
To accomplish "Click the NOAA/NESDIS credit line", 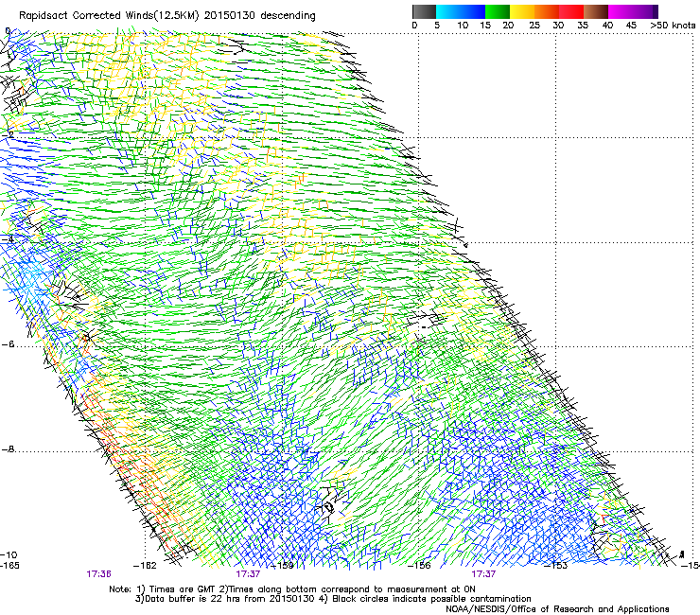I will (557, 609).
